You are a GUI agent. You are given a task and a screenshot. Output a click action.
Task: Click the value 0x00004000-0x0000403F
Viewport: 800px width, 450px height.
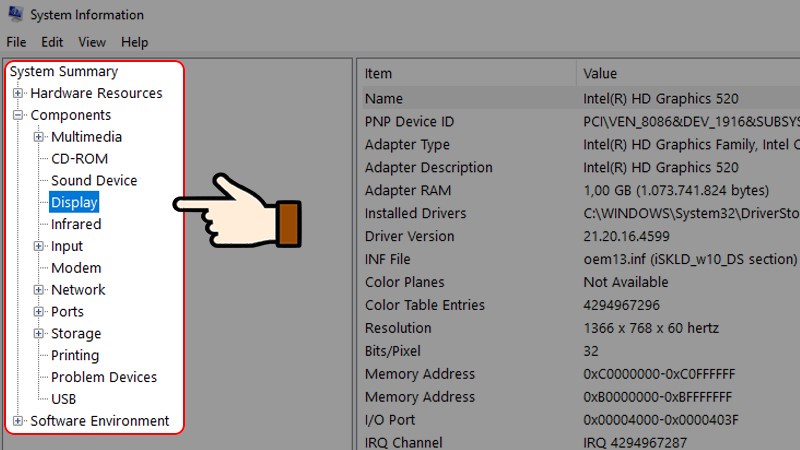coord(661,420)
